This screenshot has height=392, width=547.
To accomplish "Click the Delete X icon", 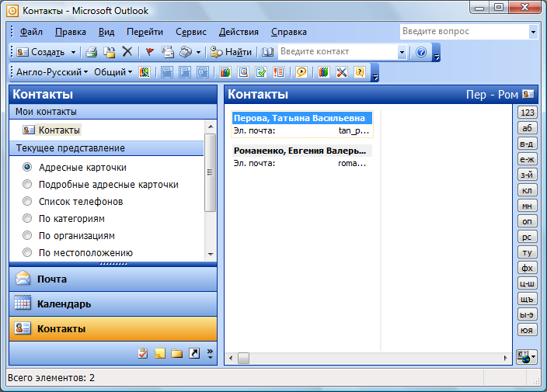I will 127,52.
